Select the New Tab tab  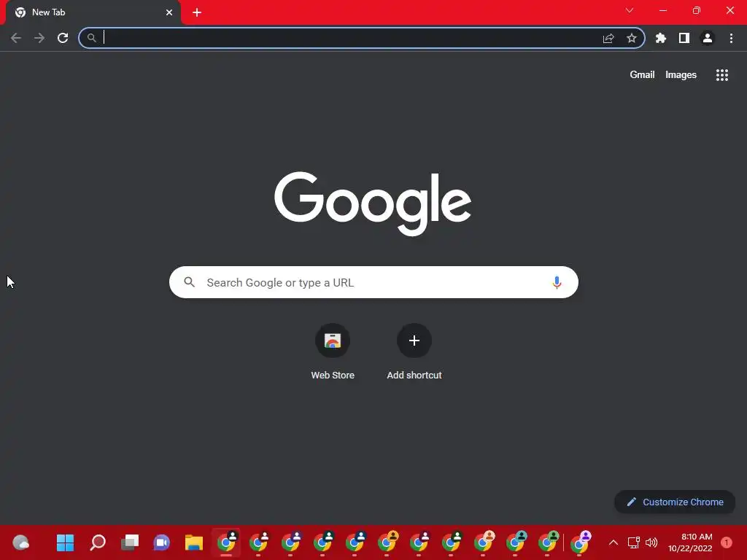pyautogui.click(x=94, y=12)
